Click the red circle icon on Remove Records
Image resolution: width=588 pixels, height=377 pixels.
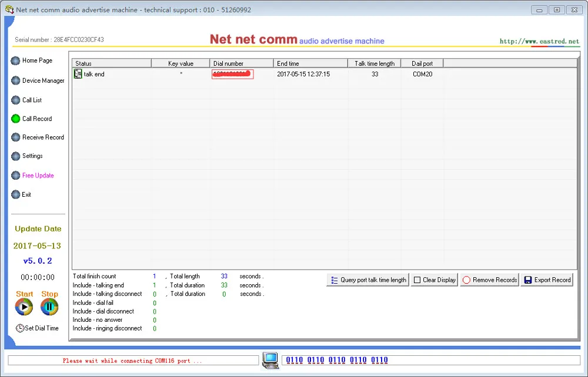point(466,280)
